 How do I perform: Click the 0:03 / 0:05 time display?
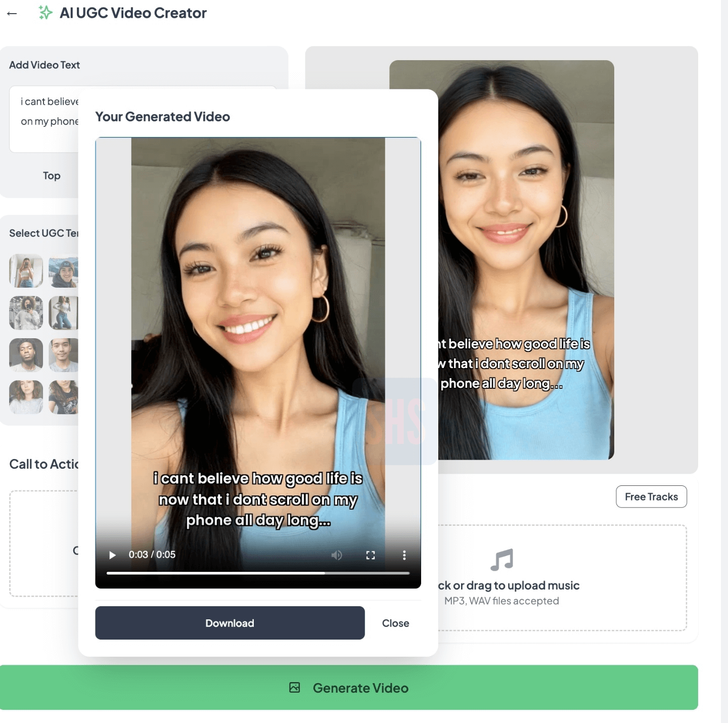[x=152, y=555]
